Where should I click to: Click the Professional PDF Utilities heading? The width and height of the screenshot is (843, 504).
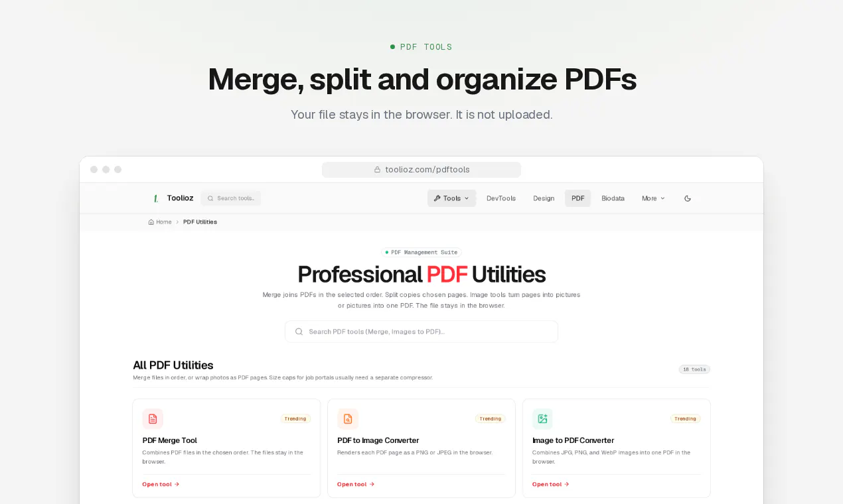[x=421, y=275]
